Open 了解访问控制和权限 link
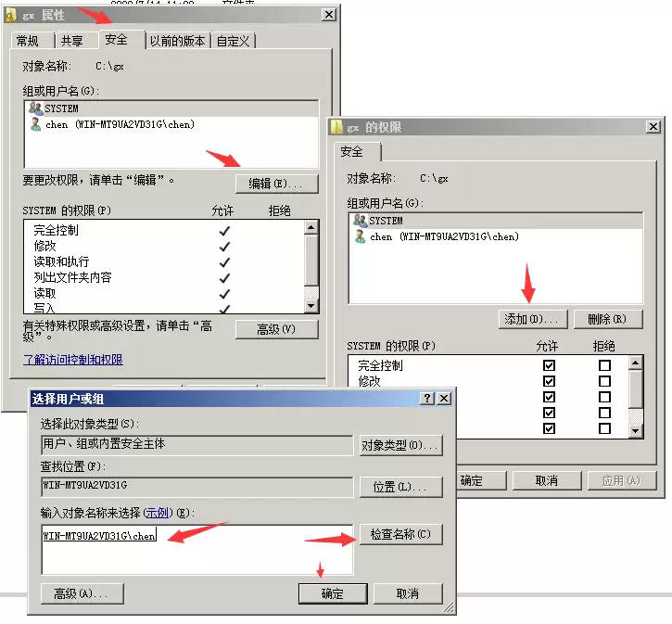The image size is (672, 624). 73,360
